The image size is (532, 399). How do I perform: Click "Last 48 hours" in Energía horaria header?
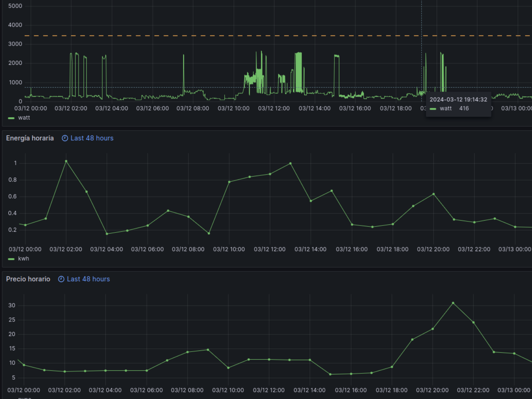click(x=92, y=138)
